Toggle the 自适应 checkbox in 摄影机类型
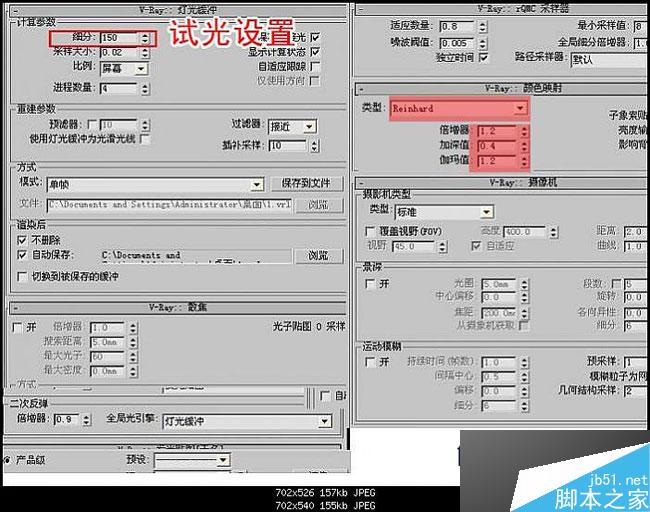The width and height of the screenshot is (650, 512). 476,246
